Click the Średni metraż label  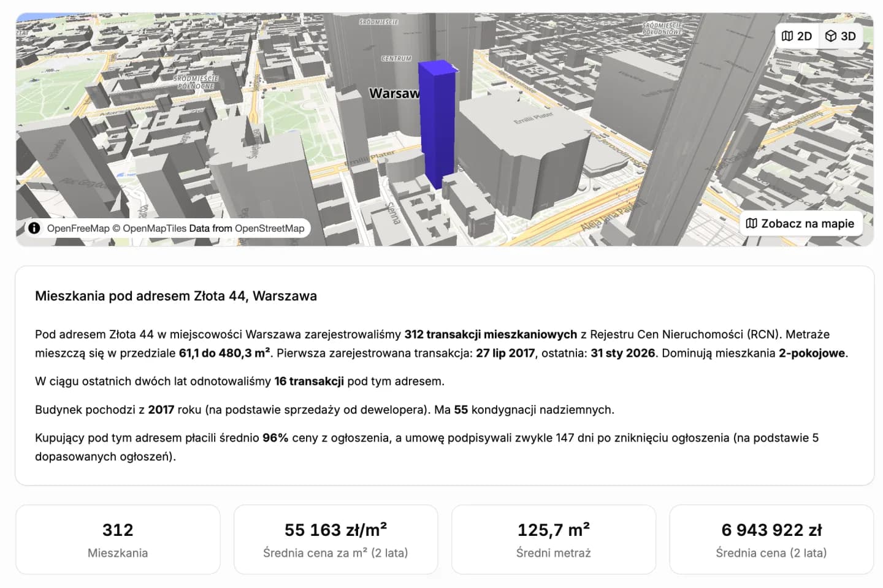[x=554, y=553]
